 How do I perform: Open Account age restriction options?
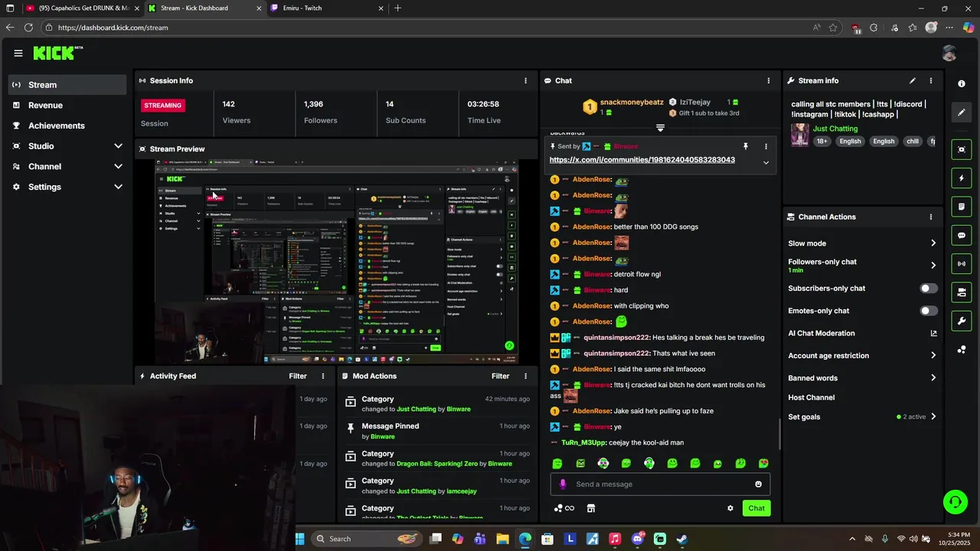pos(933,355)
